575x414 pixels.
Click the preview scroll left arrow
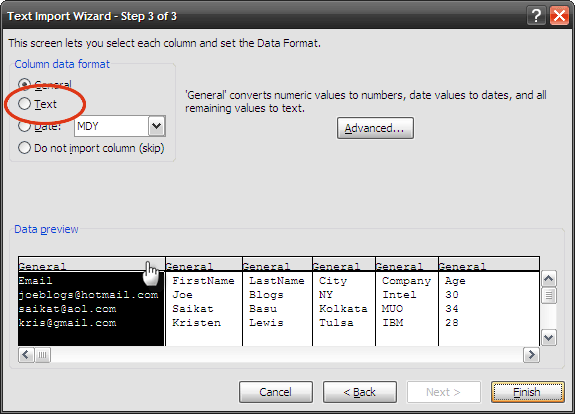(26, 355)
